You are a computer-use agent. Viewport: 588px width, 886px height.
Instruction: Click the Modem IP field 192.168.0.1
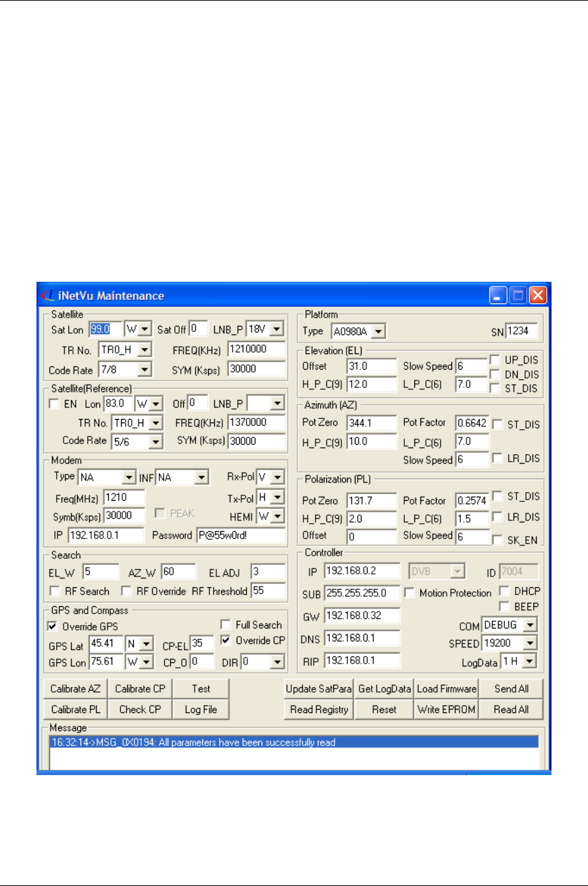(105, 535)
